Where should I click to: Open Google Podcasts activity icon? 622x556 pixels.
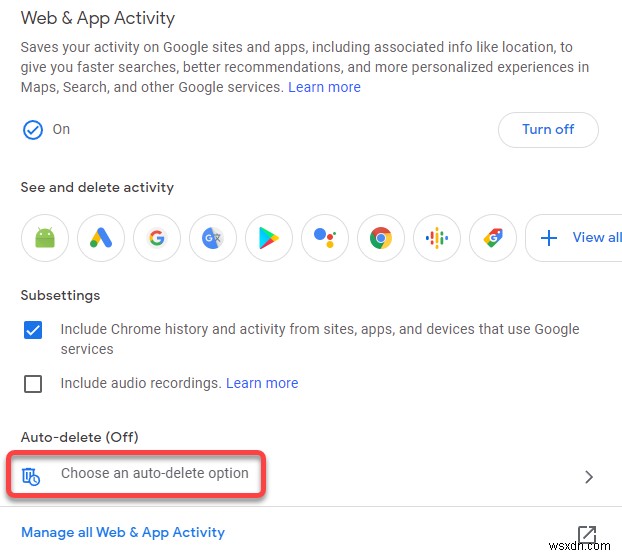pyautogui.click(x=437, y=238)
